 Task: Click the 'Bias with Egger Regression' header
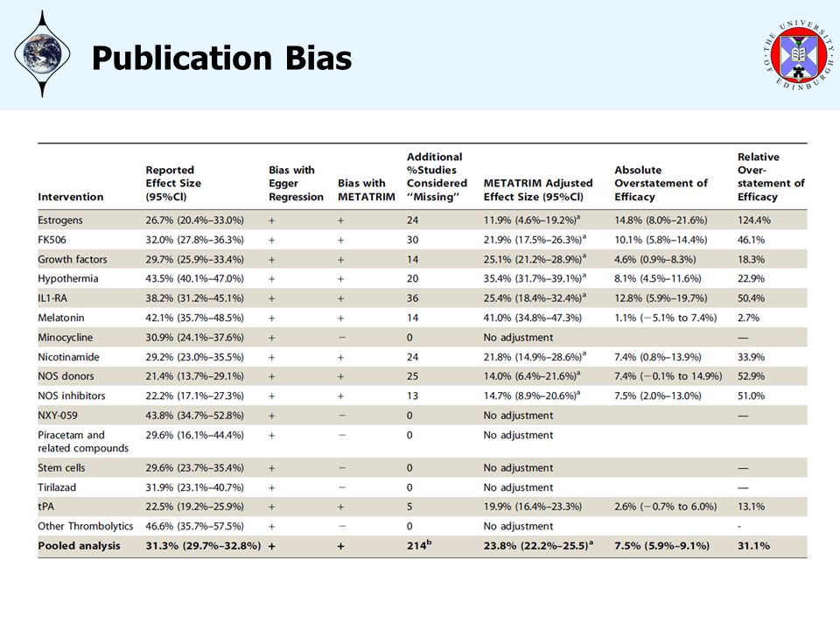(297, 183)
